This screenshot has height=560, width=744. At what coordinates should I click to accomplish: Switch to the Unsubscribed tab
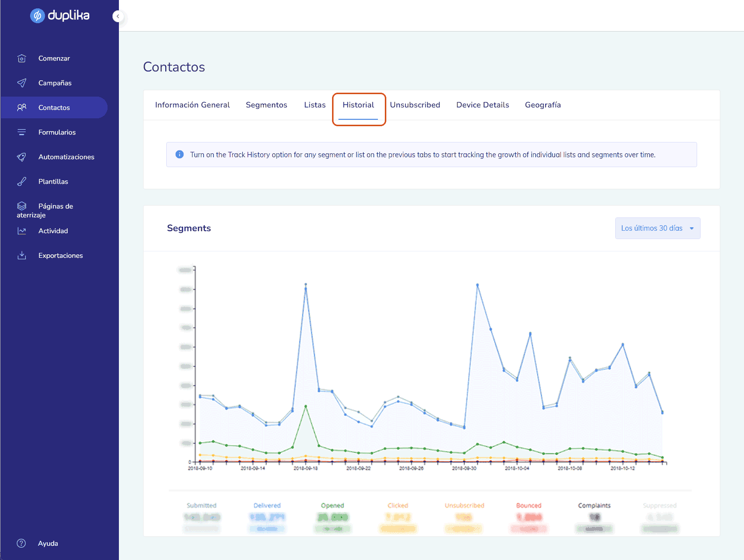coord(415,105)
